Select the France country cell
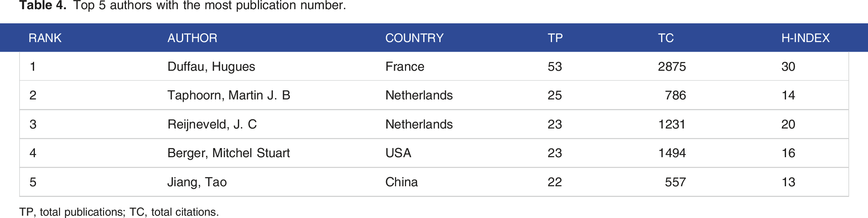 (405, 67)
